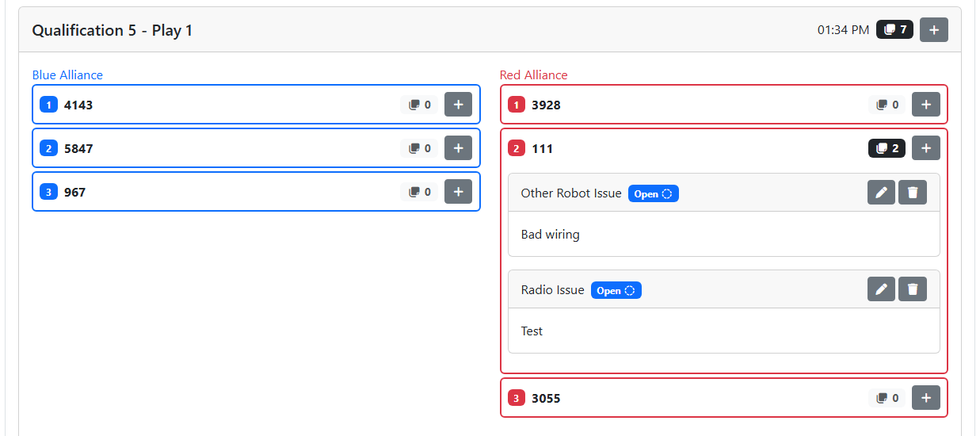Viewport: 980px width, 436px height.
Task: Click the Qualification 5 - Play 1 title
Action: click(x=112, y=30)
